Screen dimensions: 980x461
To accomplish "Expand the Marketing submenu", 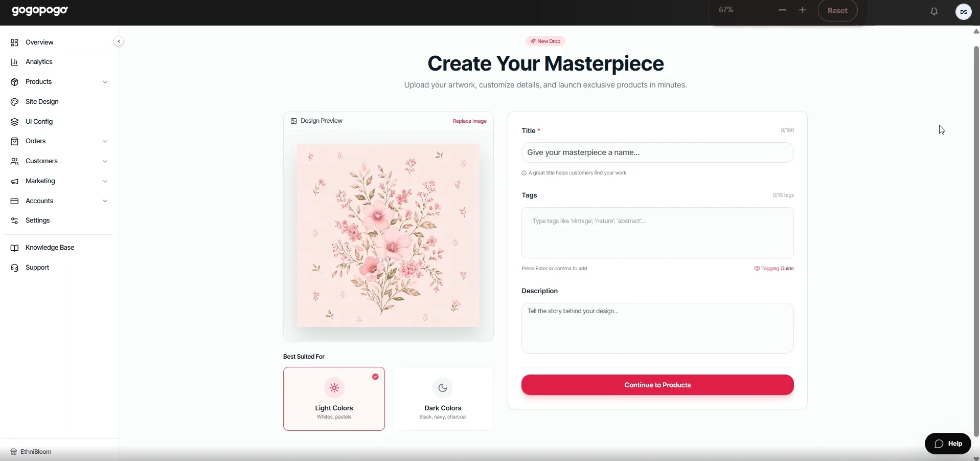I will point(105,181).
